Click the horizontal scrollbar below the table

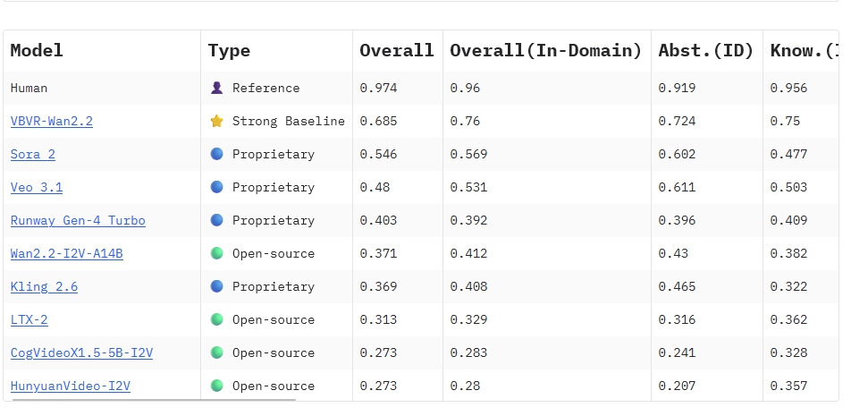pyautogui.click(x=154, y=399)
